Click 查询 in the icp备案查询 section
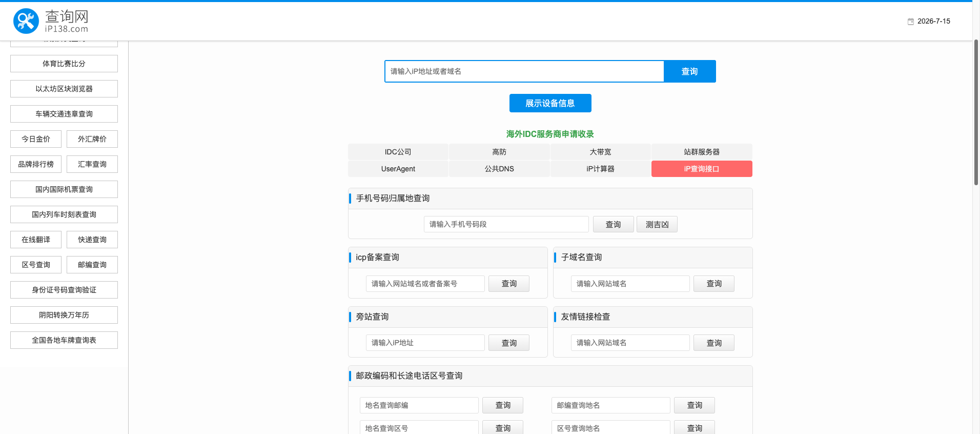 (x=509, y=284)
